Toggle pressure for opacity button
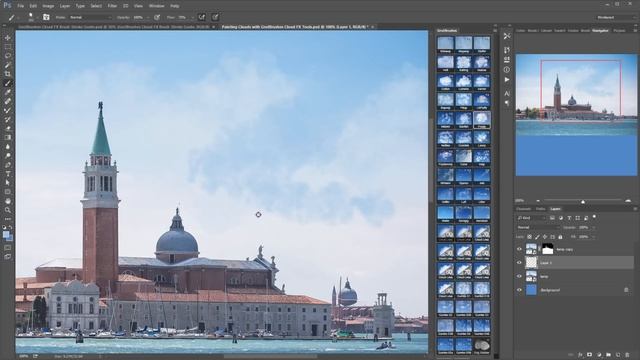The image size is (640, 360). [x=157, y=18]
